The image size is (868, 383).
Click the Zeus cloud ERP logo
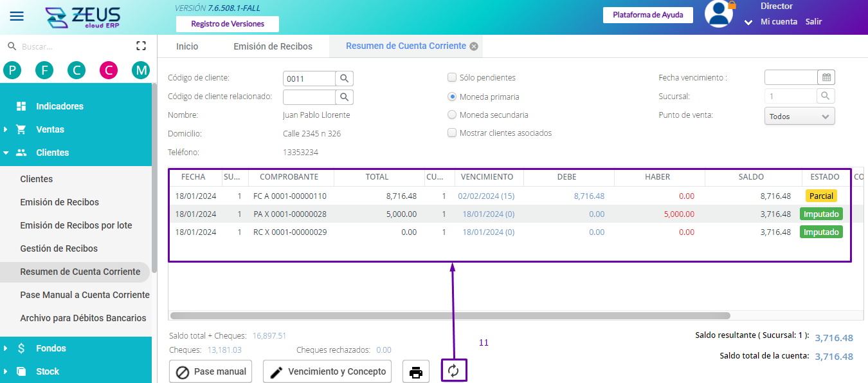pyautogui.click(x=84, y=17)
